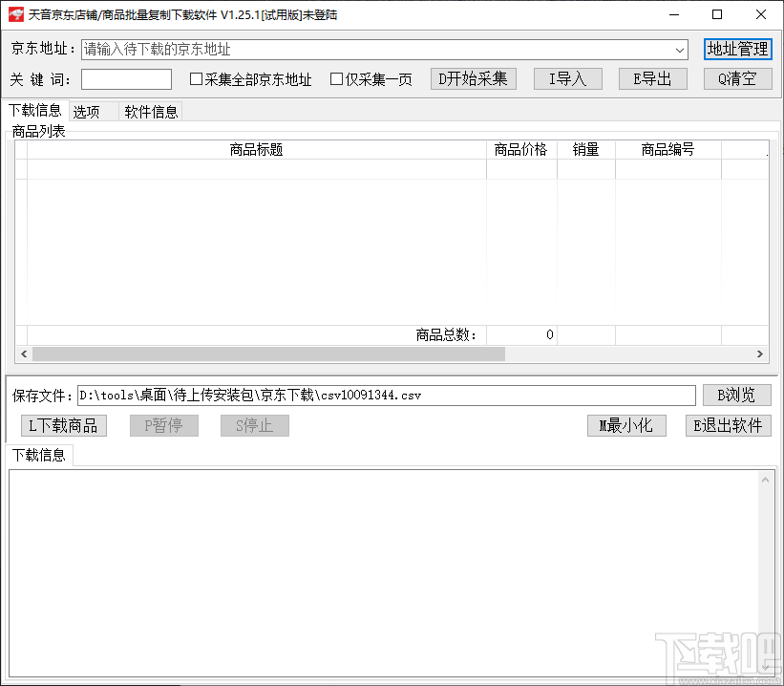
Task: Open the 京东地址 address dropdown
Action: (679, 49)
